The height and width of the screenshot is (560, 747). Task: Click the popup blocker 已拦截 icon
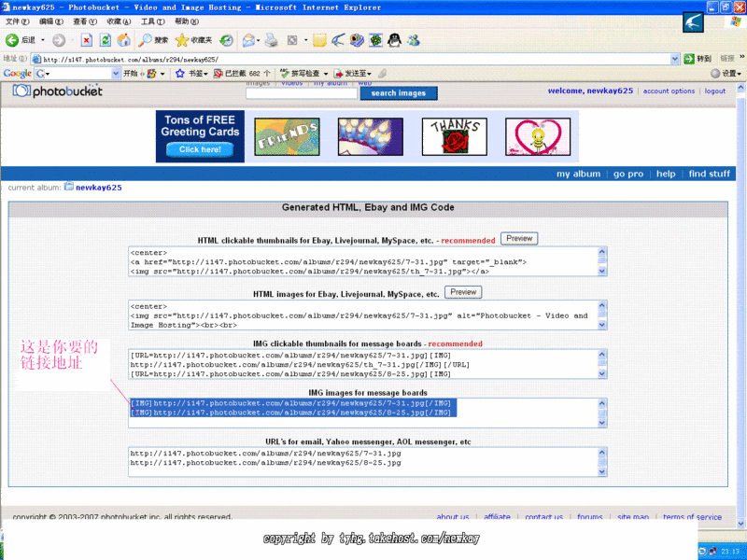click(218, 74)
